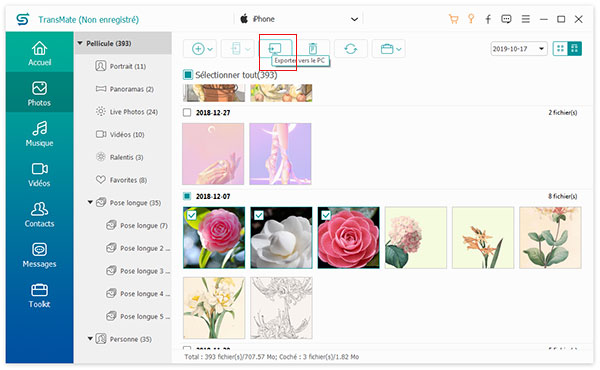
Task: Select the line-drawing flower sketch thumbnail
Action: pos(281,308)
